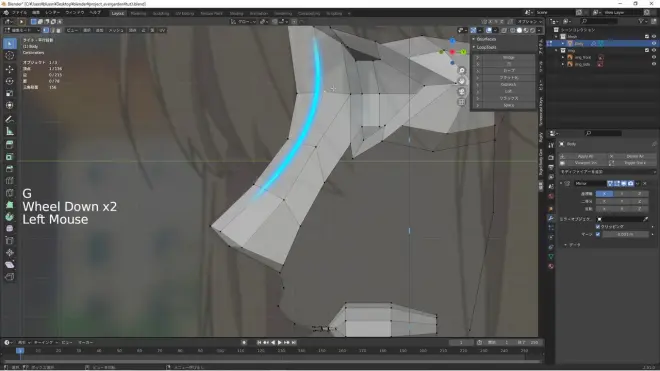Open the File menu in the top bar
This screenshot has width=660, height=371.
tap(19, 13)
